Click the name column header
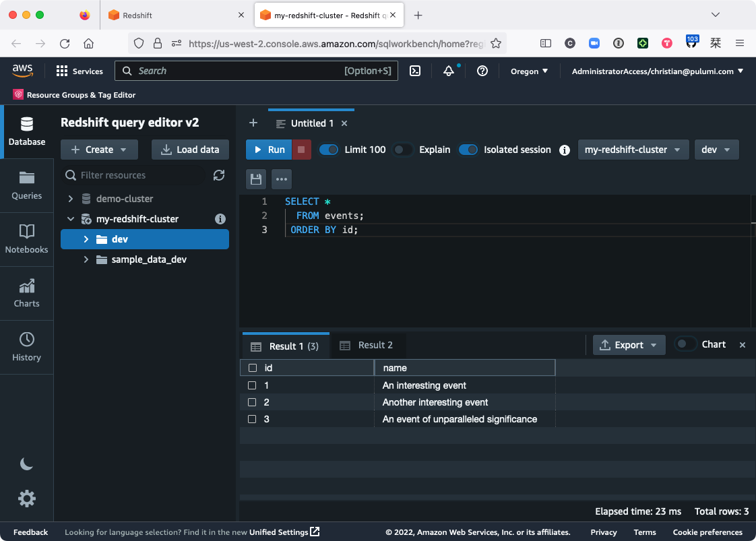 pos(465,368)
